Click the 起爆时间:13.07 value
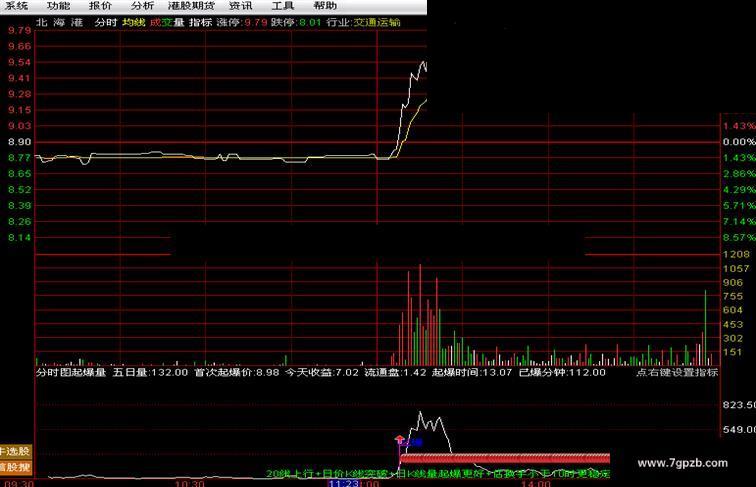 (x=472, y=372)
